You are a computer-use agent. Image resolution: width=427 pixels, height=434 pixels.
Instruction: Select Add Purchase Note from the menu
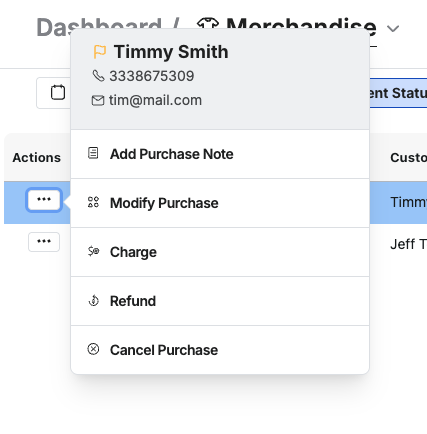click(220, 154)
